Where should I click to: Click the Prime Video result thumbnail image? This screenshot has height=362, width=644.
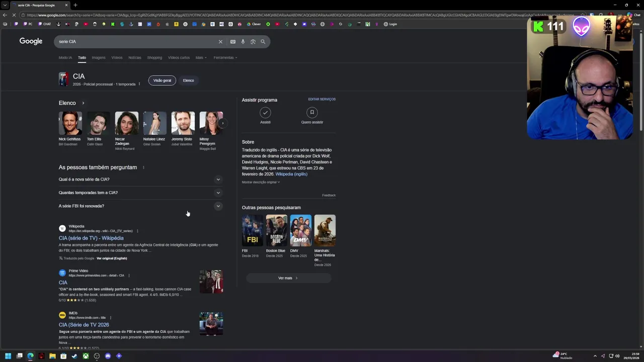point(211,282)
